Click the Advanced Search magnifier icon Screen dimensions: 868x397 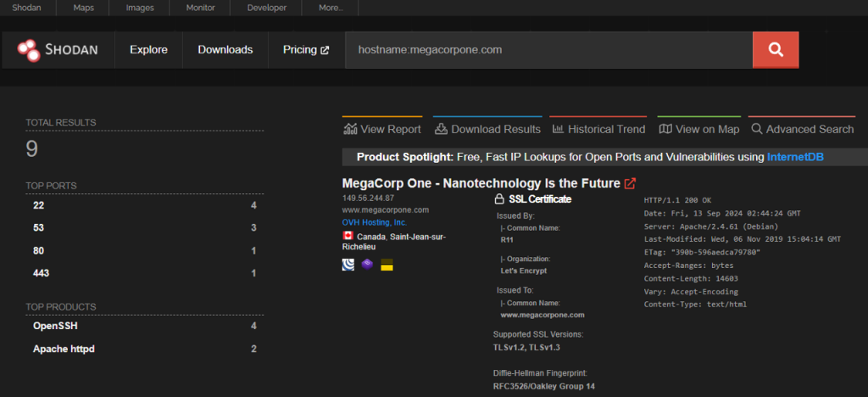click(x=757, y=129)
